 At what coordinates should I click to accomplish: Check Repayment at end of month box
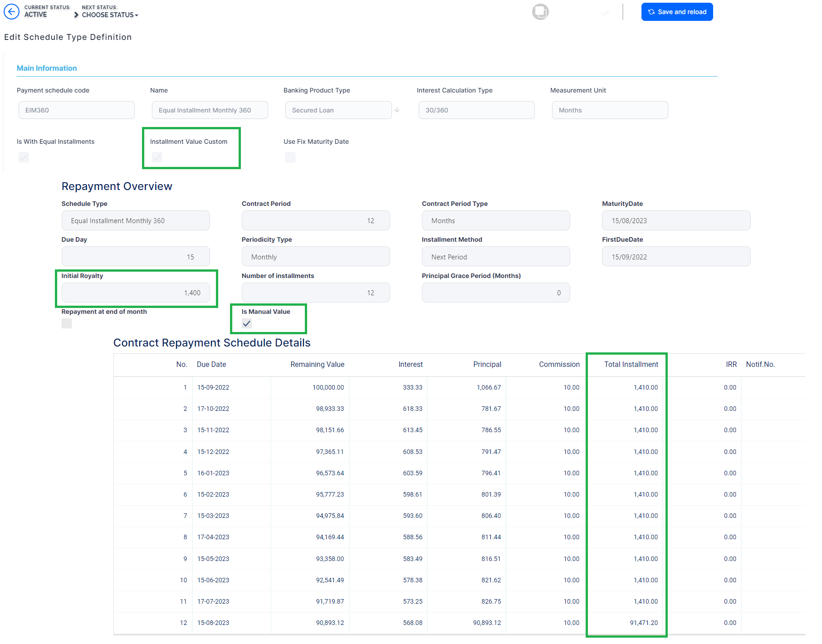click(67, 323)
